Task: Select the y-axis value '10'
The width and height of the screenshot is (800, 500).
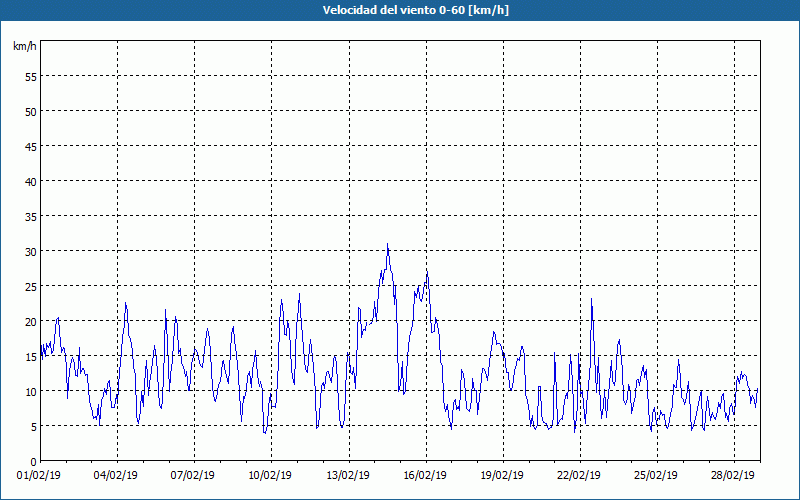Action: (31, 392)
